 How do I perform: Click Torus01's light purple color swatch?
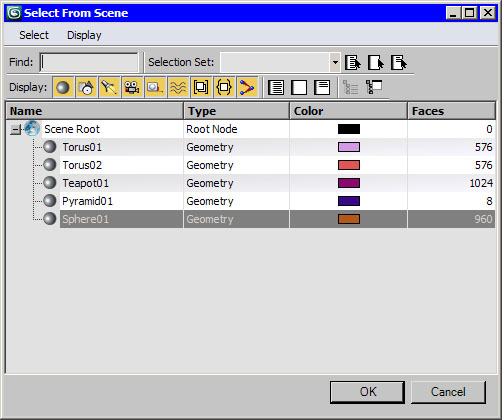349,147
